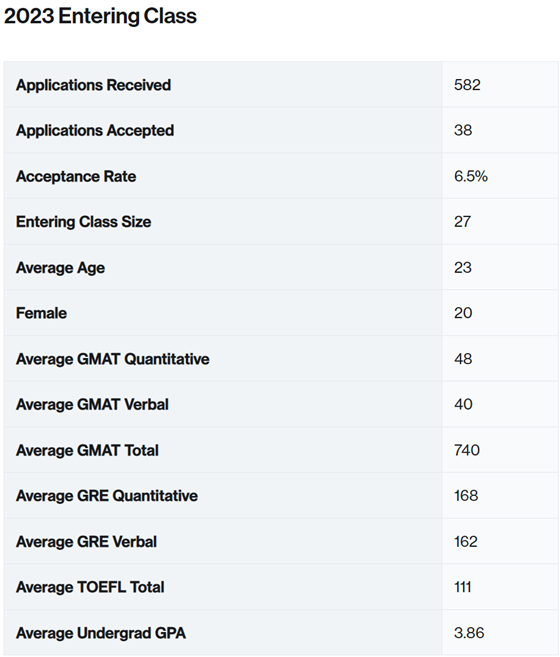Click the Average GMAT Verbal label

click(92, 404)
